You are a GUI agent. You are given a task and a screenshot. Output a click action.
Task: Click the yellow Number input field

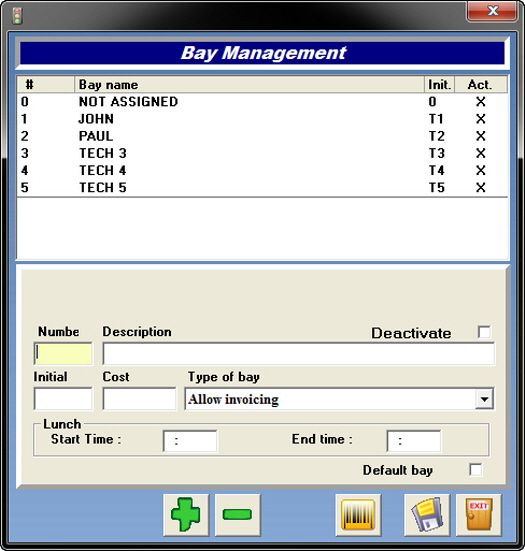(x=63, y=354)
